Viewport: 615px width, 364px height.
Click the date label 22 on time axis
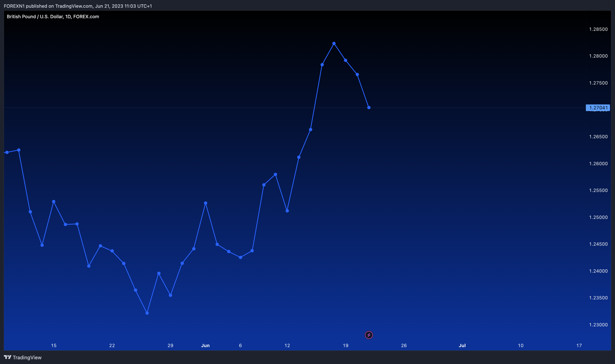(x=112, y=345)
